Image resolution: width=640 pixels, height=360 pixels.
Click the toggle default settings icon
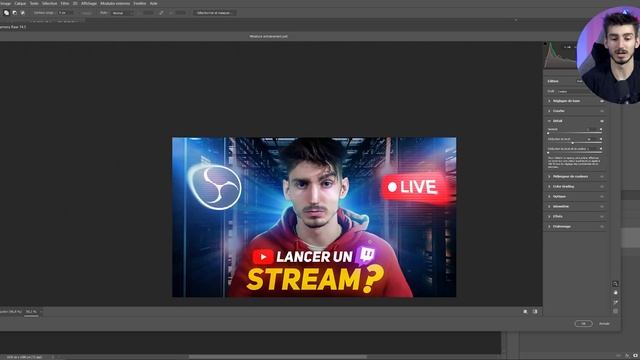535,311
